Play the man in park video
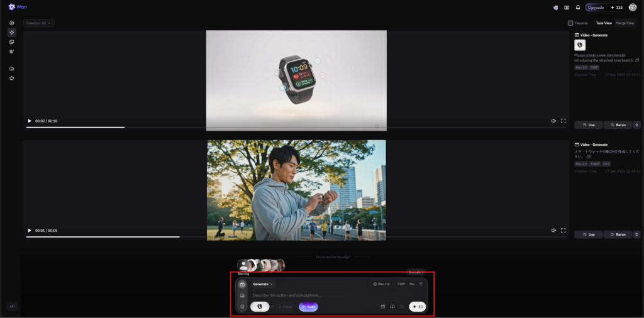644x318 pixels. click(x=29, y=231)
